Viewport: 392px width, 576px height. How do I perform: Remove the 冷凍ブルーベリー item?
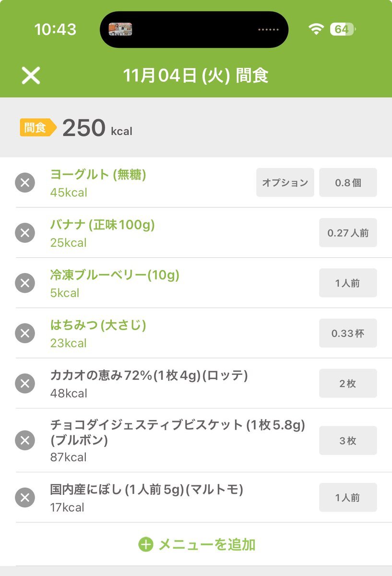point(25,283)
